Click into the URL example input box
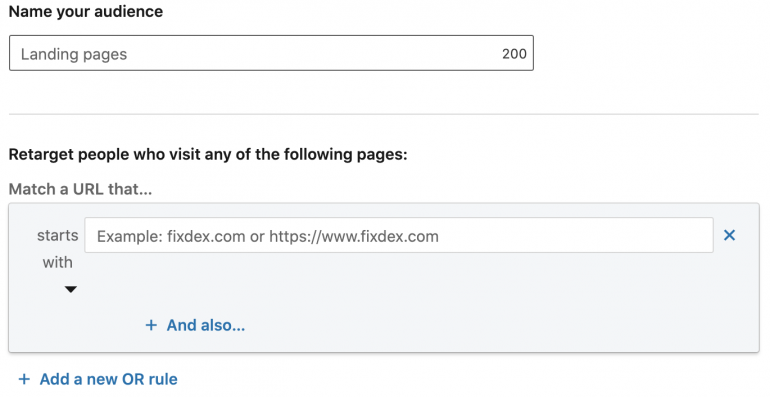This screenshot has height=397, width=770. click(399, 235)
